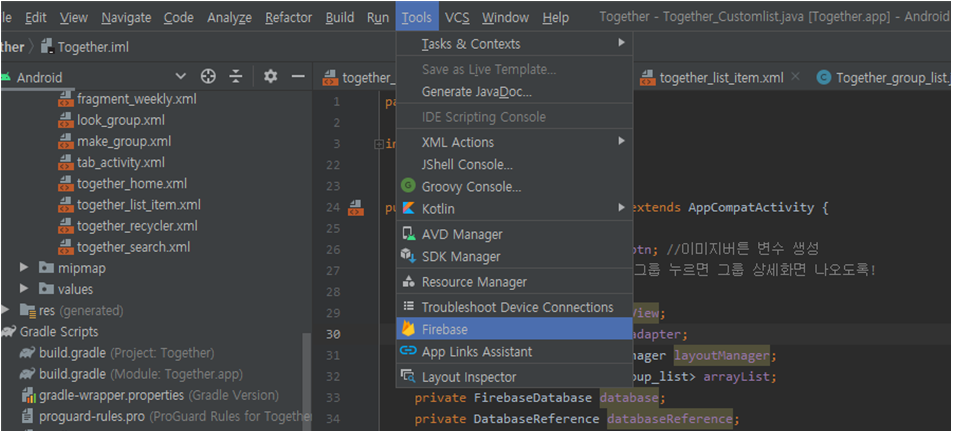Select proguard-rules.pro file
The height and width of the screenshot is (433, 953).
pos(166,417)
